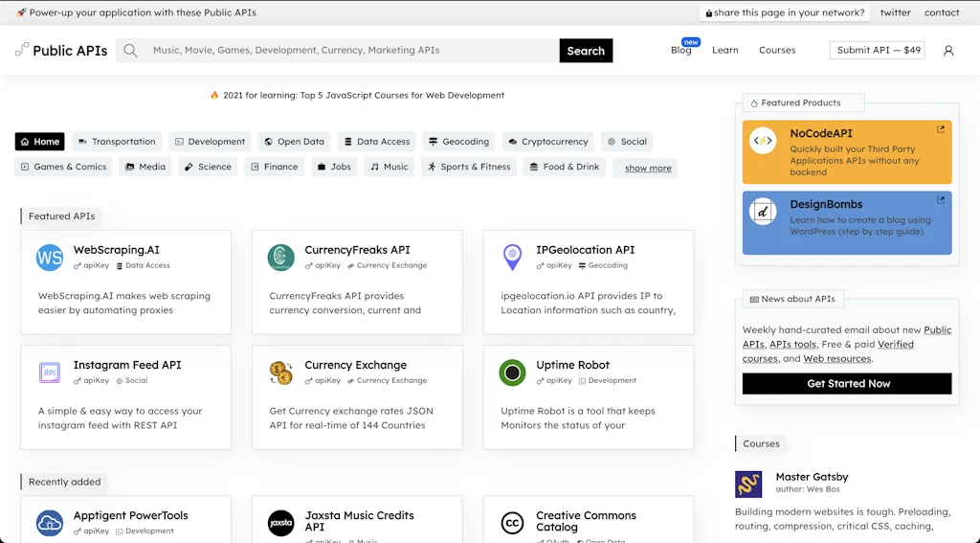Click Submit API — $49 button
Image resolution: width=980 pixels, height=543 pixels.
pos(878,50)
